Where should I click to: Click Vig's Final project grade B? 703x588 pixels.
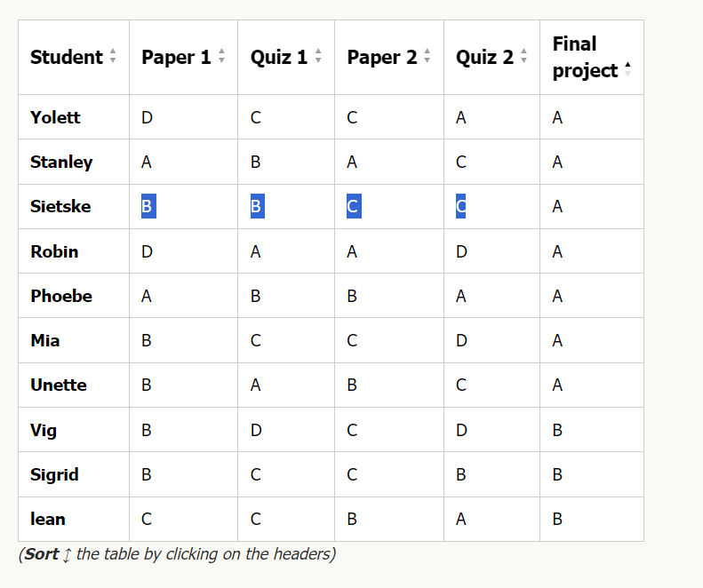click(x=557, y=430)
